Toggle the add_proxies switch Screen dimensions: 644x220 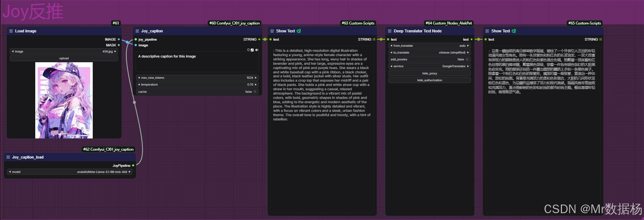click(x=467, y=59)
